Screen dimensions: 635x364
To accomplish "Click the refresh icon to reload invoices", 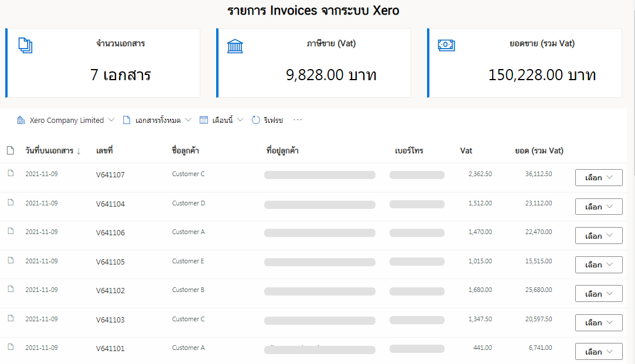I will click(255, 119).
